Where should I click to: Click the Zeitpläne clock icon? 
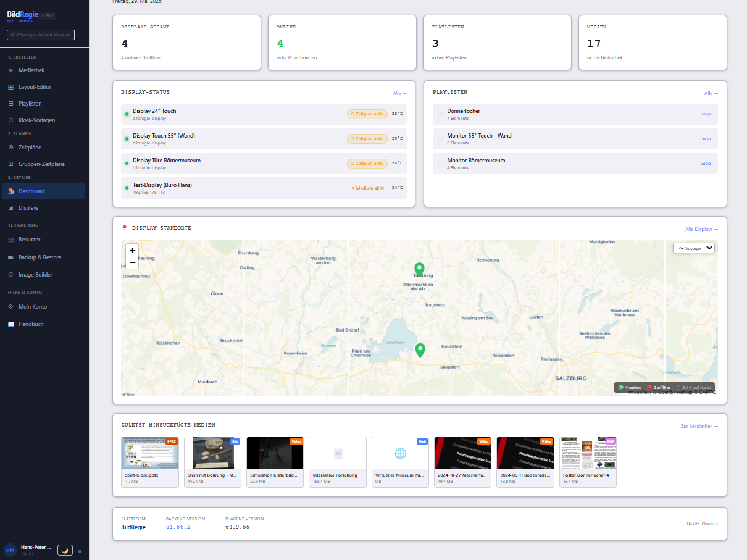10,148
